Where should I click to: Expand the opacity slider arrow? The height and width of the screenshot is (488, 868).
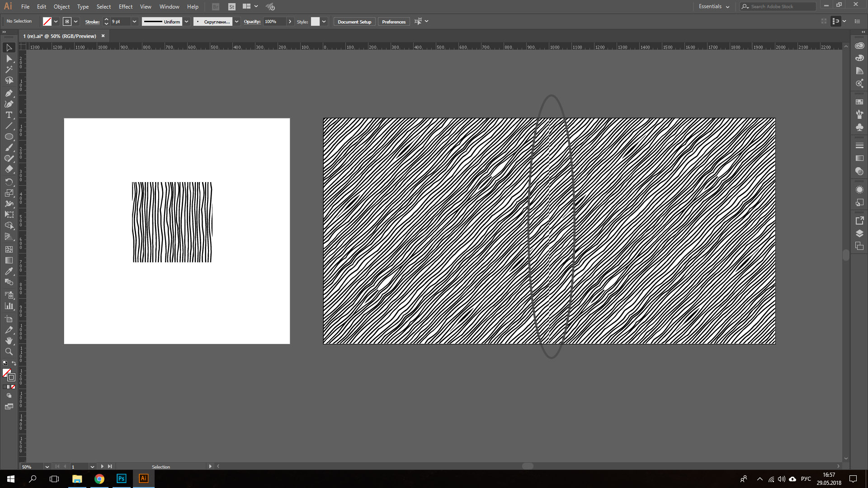pyautogui.click(x=290, y=22)
